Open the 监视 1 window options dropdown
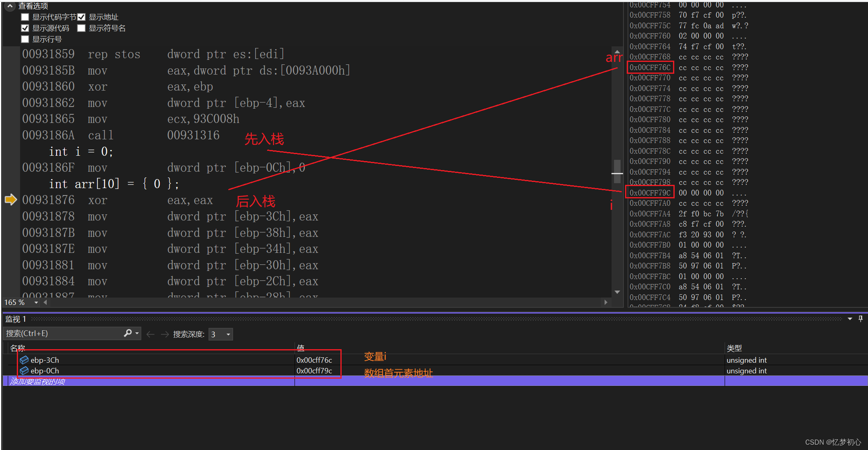The height and width of the screenshot is (450, 868). (x=850, y=319)
